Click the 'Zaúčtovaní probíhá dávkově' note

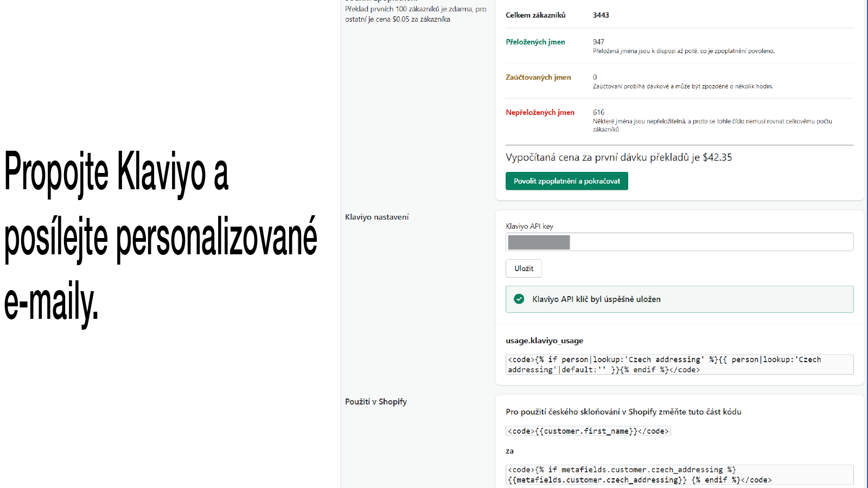click(682, 86)
